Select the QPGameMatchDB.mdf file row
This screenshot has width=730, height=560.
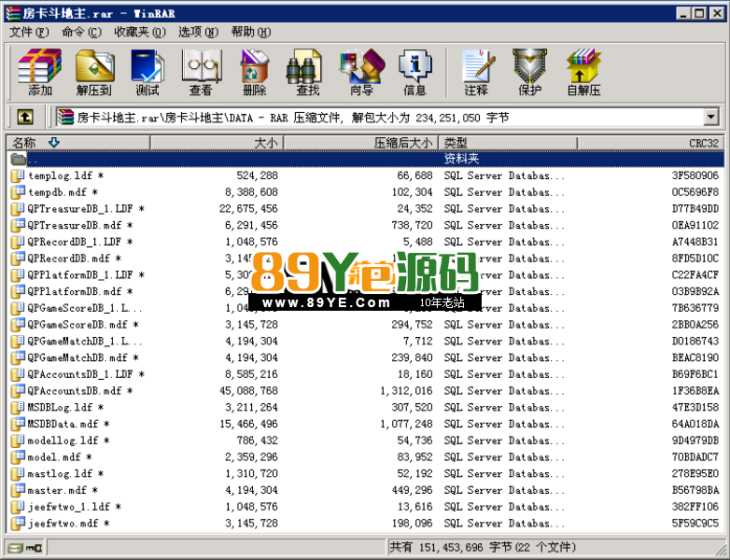coord(365,358)
